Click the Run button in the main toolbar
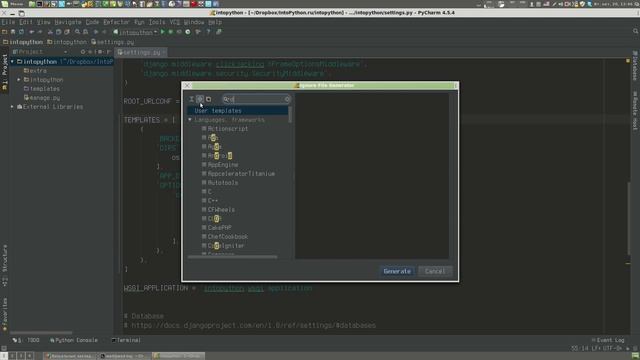Image resolution: width=640 pixels, height=360 pixels. (x=163, y=32)
